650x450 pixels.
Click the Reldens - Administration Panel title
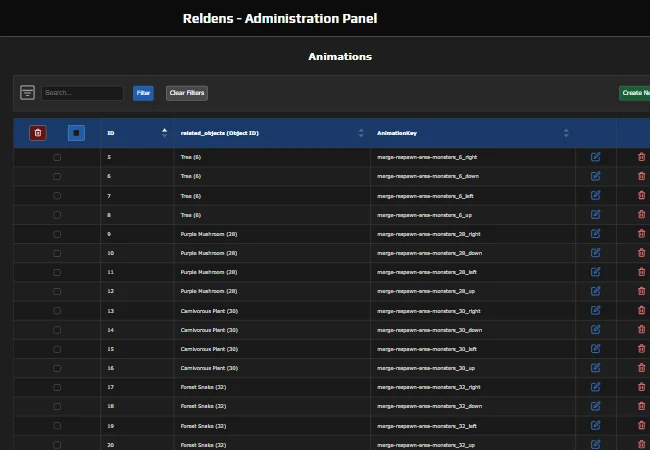pos(280,19)
